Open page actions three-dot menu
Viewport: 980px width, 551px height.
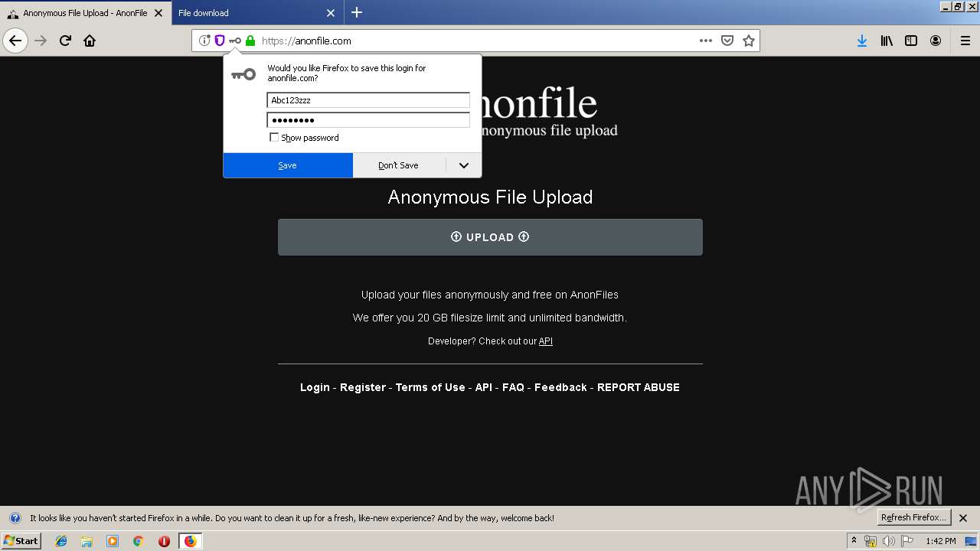click(706, 41)
